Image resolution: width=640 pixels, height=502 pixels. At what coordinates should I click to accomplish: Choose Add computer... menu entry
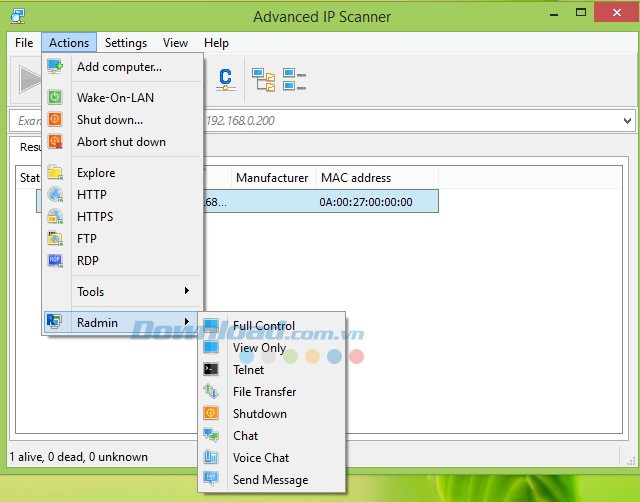pos(119,67)
